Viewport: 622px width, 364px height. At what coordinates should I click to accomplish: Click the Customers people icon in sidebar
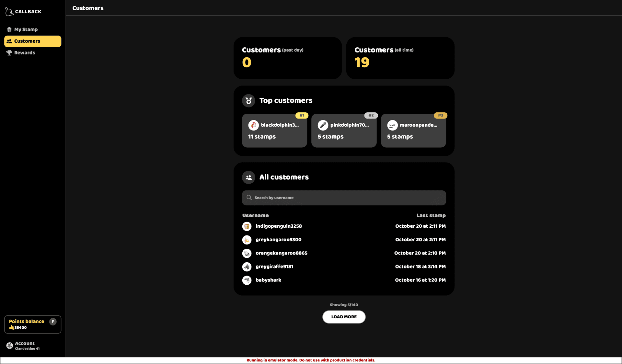(9, 41)
